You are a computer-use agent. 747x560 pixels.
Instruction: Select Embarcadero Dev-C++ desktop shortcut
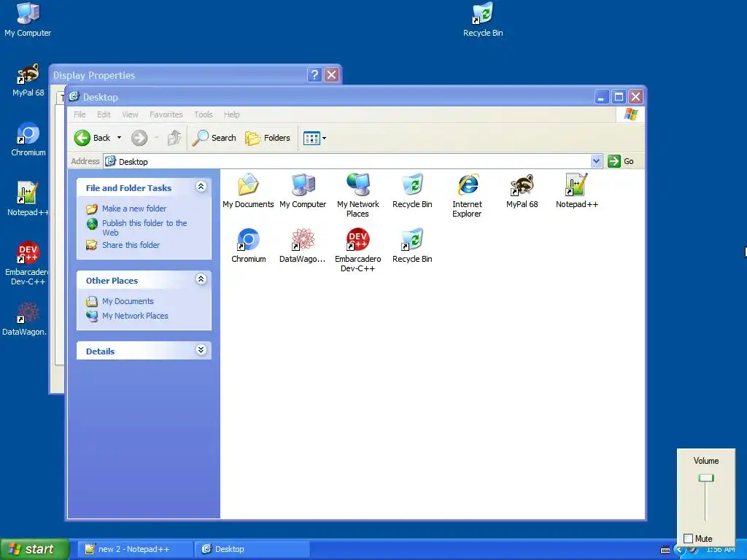tap(27, 263)
